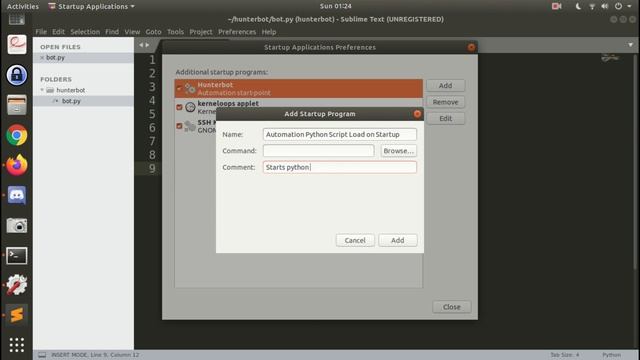The height and width of the screenshot is (360, 640).
Task: Click tab navigation forward arrow in Sublime
Action: pyautogui.click(x=147, y=45)
